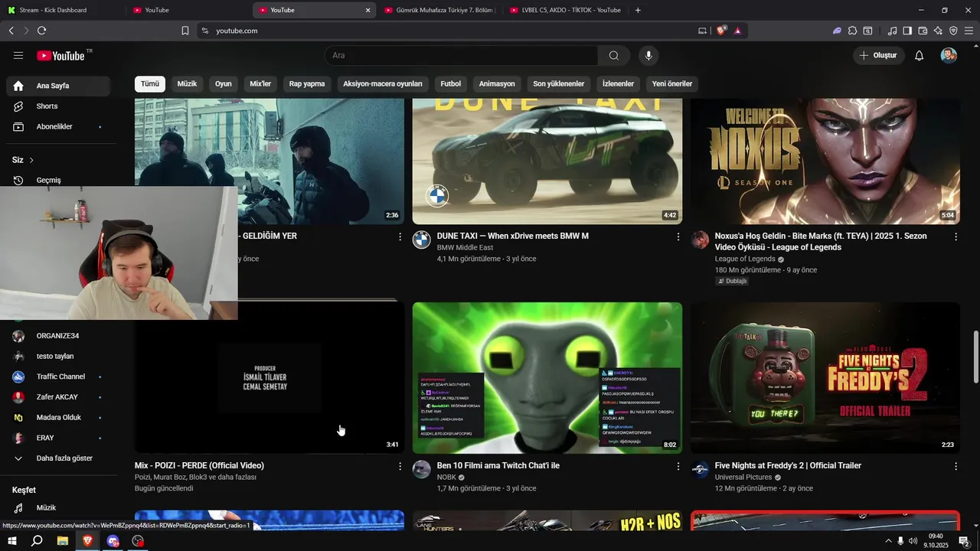Select the Animasyon filter chip
Screen dimensions: 980x551
pos(497,84)
